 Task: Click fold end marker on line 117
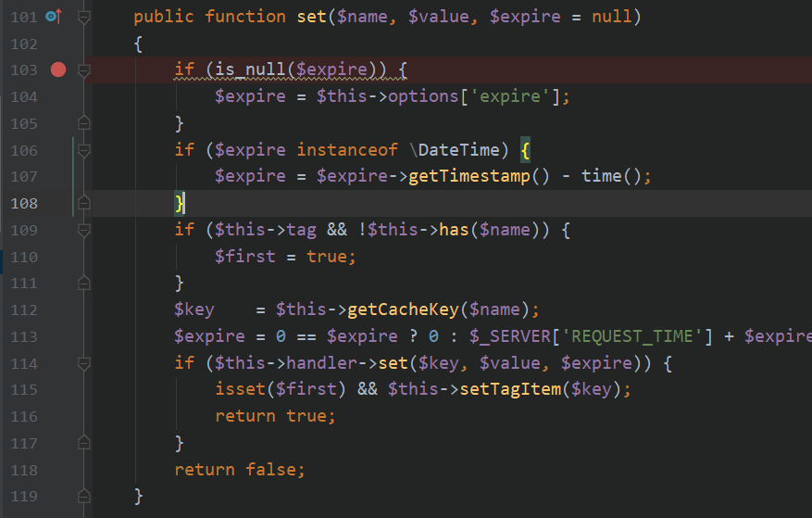[84, 443]
